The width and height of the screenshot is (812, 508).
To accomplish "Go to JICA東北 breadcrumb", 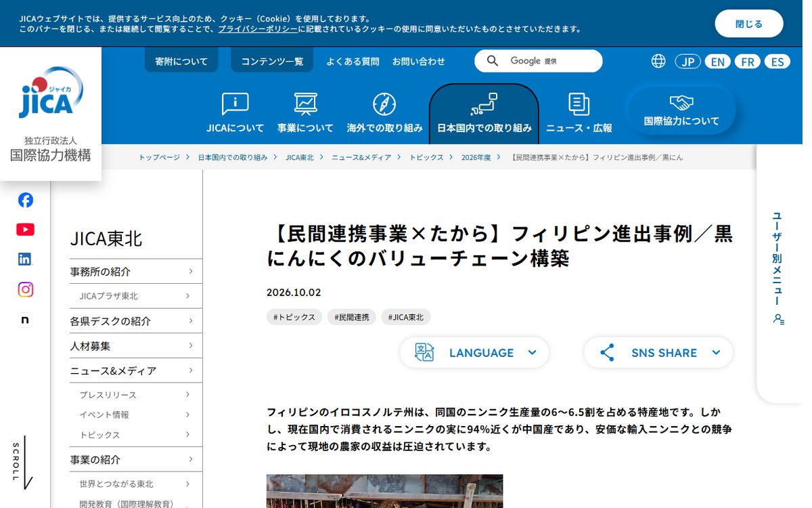I will click(x=300, y=157).
